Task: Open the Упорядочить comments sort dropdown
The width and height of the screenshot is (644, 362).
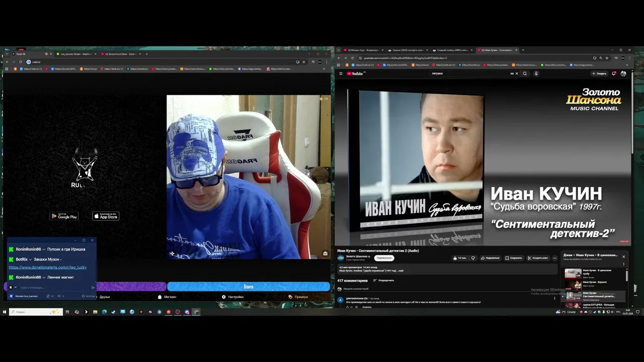Action: pyautogui.click(x=384, y=281)
